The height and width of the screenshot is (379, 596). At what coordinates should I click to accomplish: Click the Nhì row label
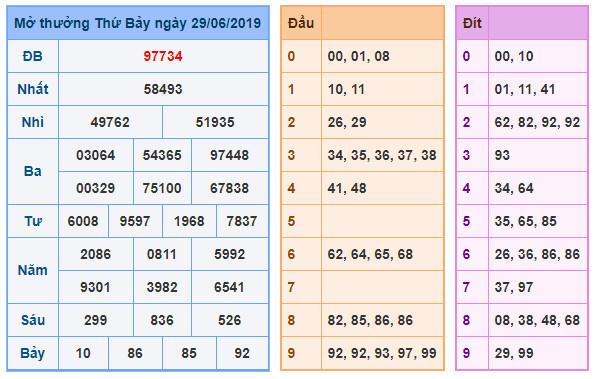click(33, 122)
